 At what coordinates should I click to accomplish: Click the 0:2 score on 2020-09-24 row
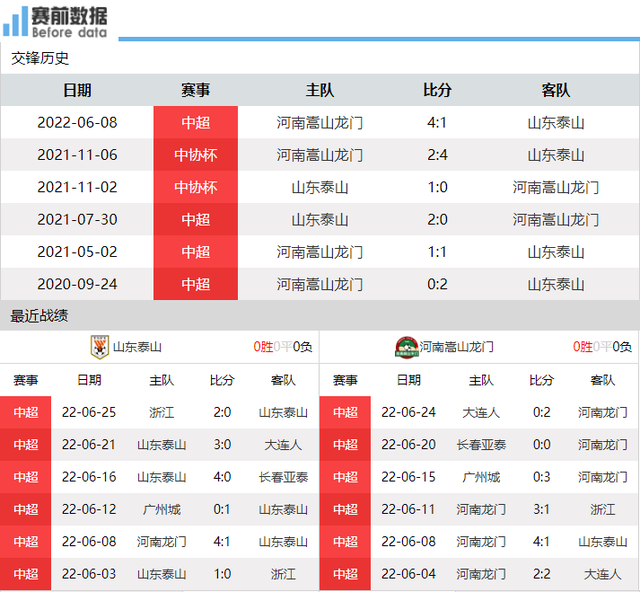coord(437,284)
